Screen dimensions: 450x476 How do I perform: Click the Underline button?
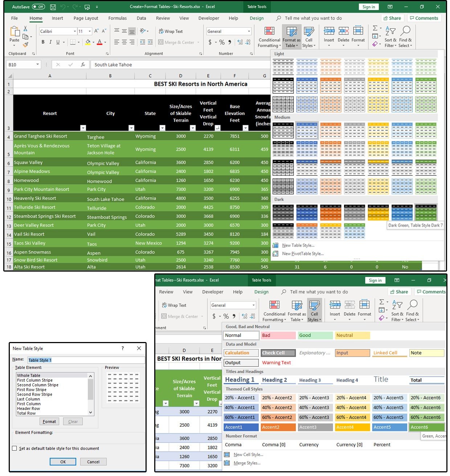(x=58, y=42)
